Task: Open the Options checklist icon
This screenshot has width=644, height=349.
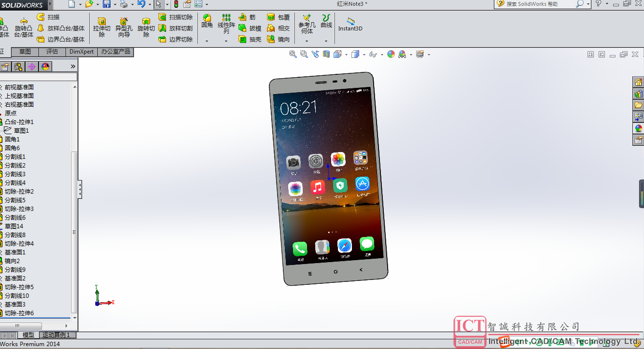Action: point(198,4)
